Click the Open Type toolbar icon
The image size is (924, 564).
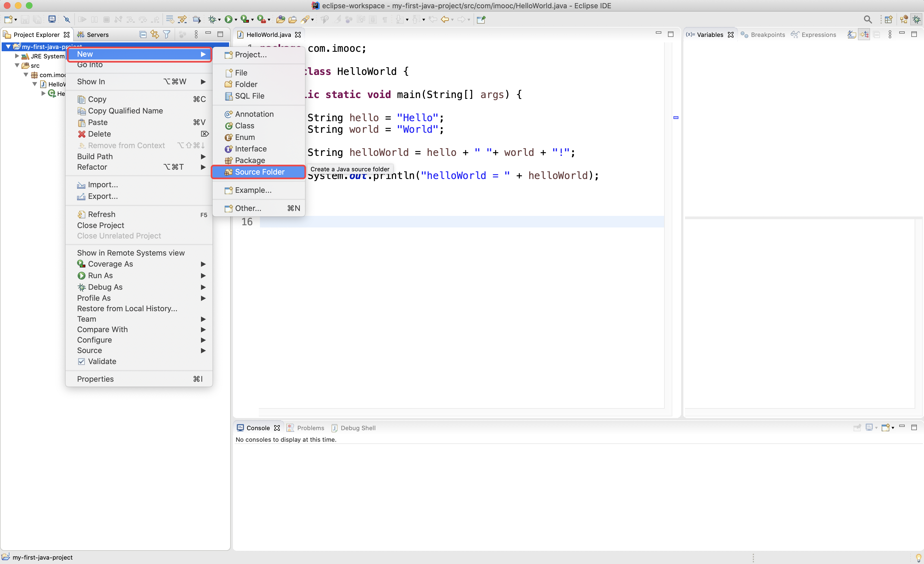coord(281,20)
